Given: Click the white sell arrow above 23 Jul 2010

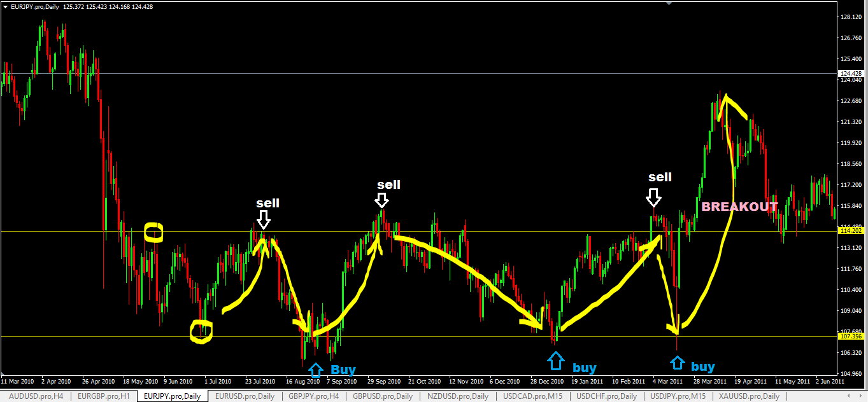Looking at the screenshot, I should [264, 219].
